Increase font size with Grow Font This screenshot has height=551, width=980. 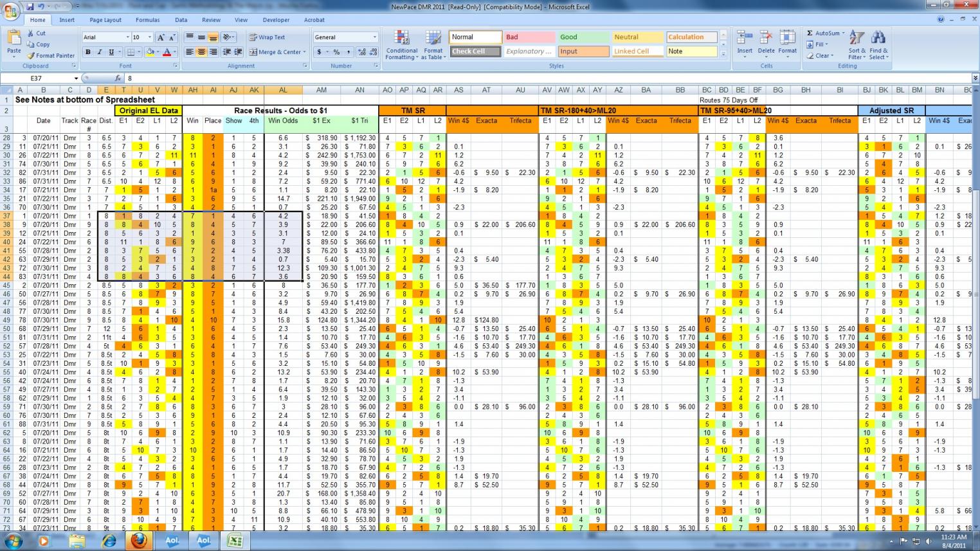point(161,37)
